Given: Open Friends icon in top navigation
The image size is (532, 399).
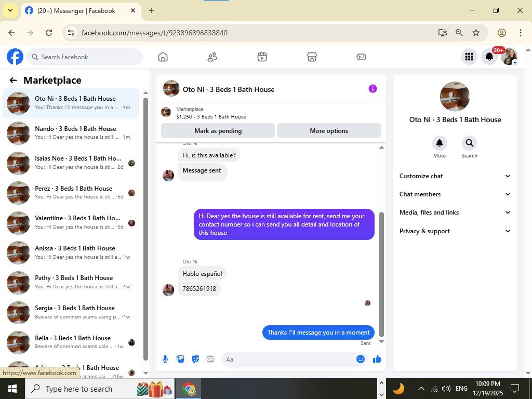Looking at the screenshot, I should 212,57.
